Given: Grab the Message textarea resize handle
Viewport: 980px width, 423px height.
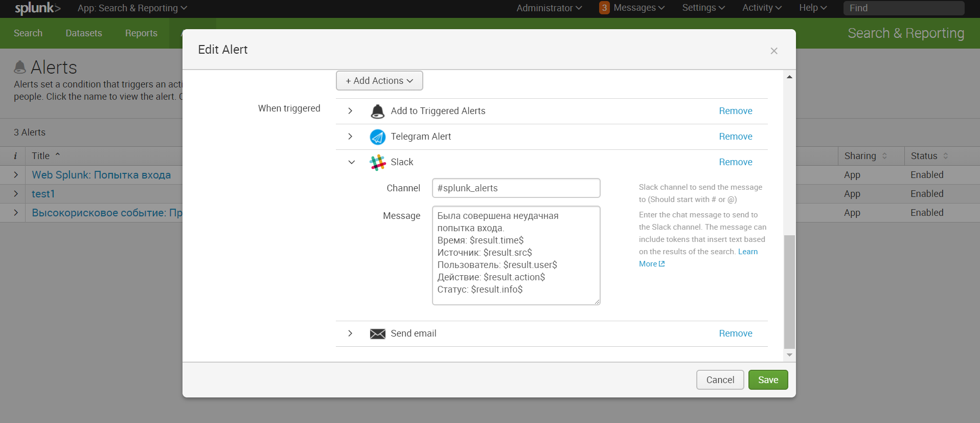Looking at the screenshot, I should tap(597, 302).
